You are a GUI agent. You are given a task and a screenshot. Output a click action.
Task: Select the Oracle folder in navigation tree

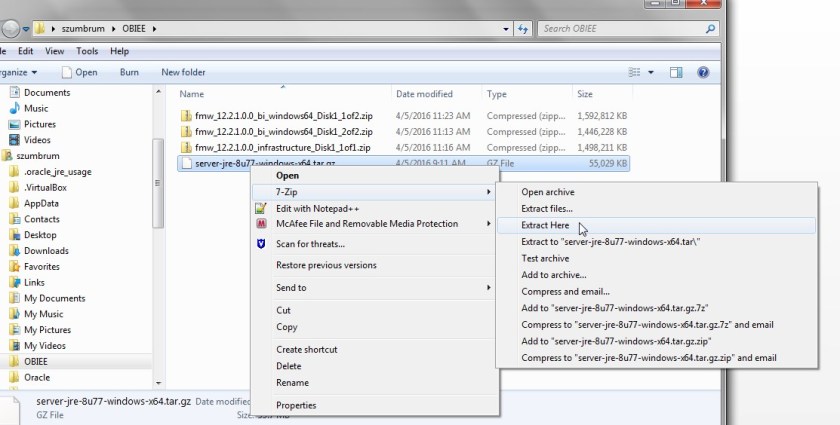point(37,377)
